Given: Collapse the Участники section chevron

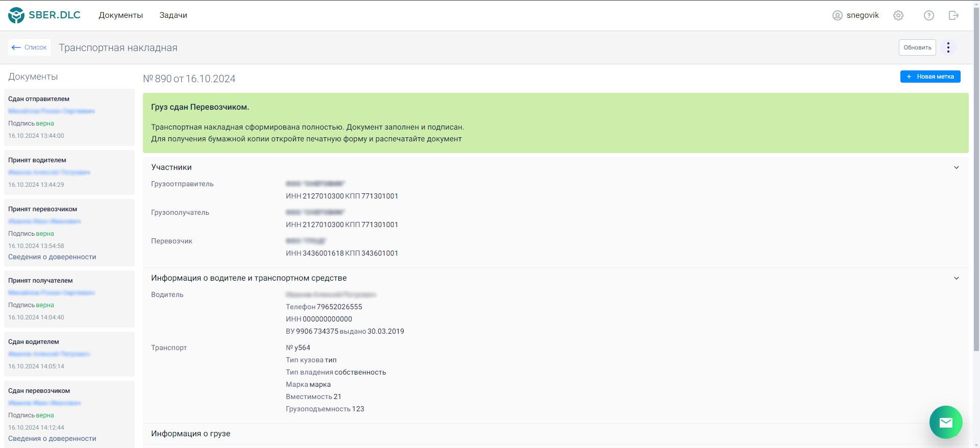Looking at the screenshot, I should (x=956, y=167).
